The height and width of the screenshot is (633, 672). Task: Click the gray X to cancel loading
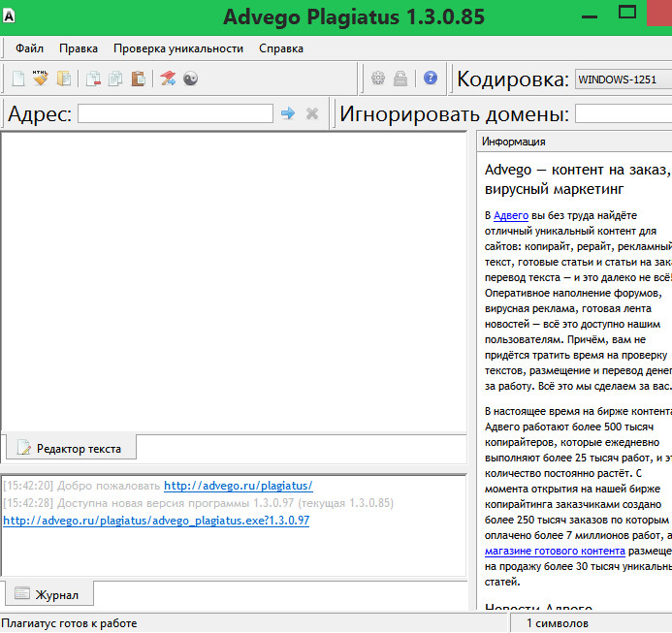point(312,113)
